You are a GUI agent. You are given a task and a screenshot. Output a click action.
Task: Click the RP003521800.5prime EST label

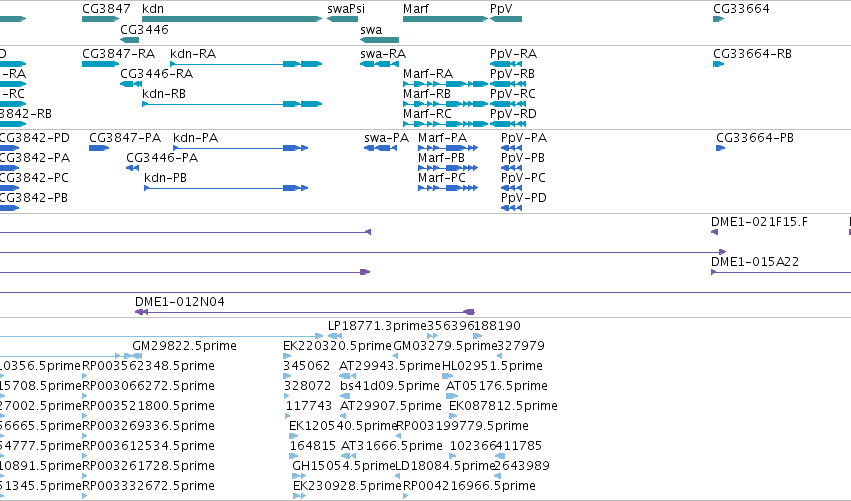click(x=148, y=406)
